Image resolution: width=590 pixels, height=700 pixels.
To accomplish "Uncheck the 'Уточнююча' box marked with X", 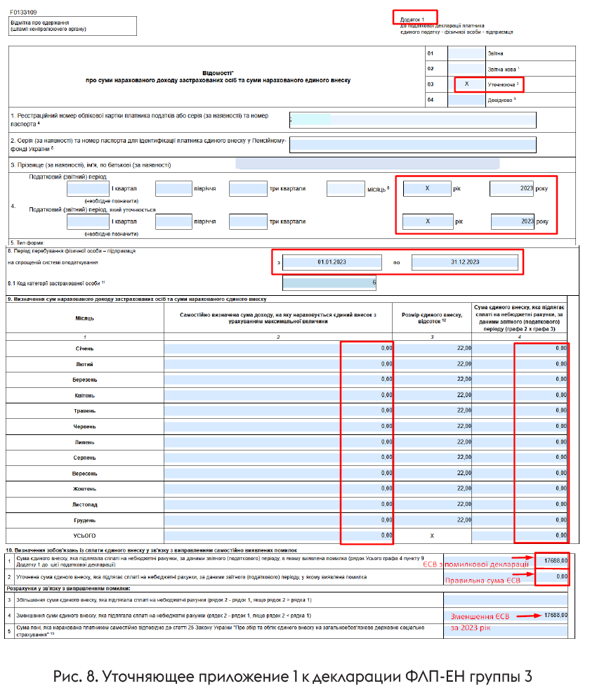I will point(465,84).
